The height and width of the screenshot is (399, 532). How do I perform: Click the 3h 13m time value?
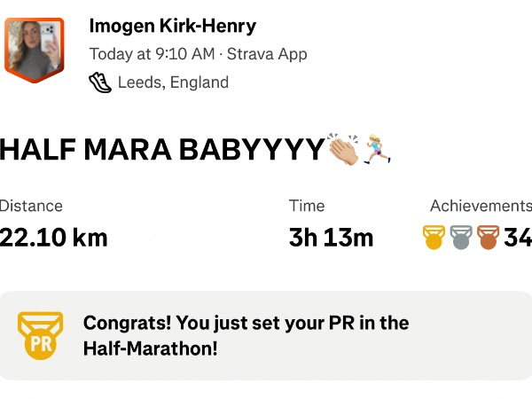tap(331, 238)
